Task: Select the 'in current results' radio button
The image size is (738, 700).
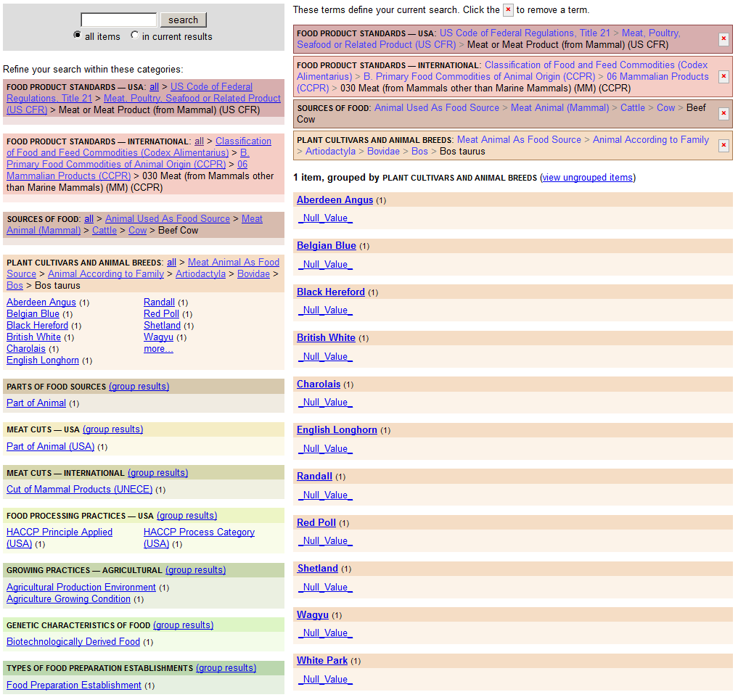Action: [134, 35]
